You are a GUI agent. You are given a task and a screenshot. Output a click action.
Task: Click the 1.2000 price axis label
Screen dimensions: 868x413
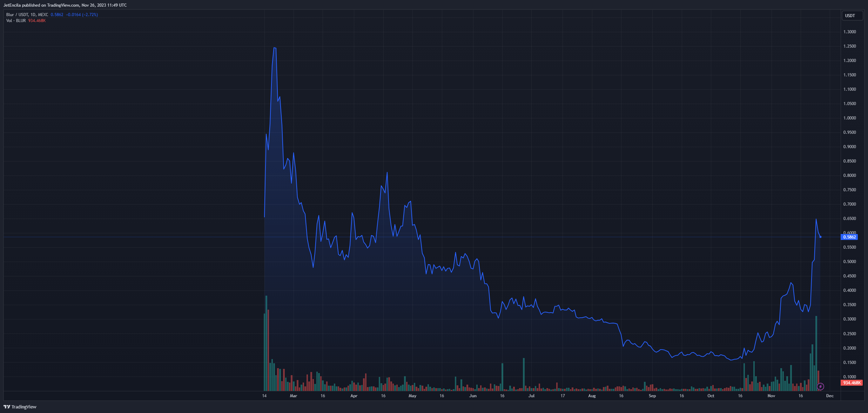[x=850, y=61]
